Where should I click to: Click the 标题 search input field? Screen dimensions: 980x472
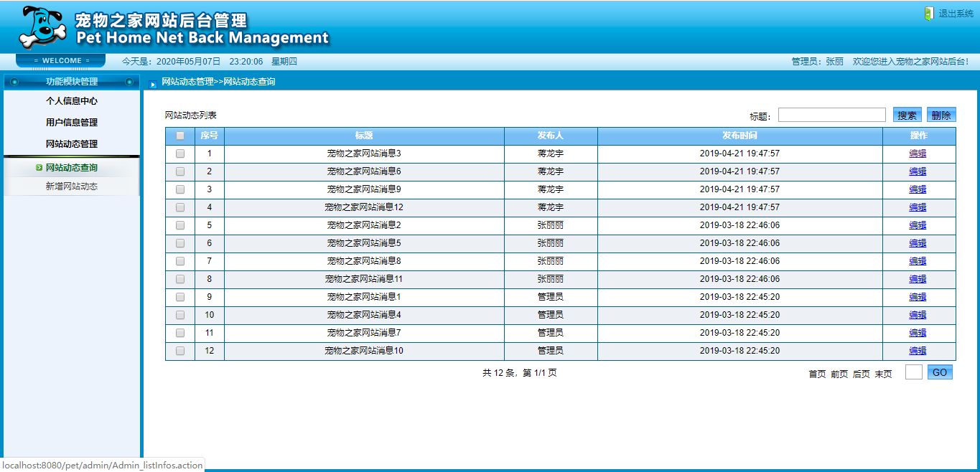click(x=831, y=115)
